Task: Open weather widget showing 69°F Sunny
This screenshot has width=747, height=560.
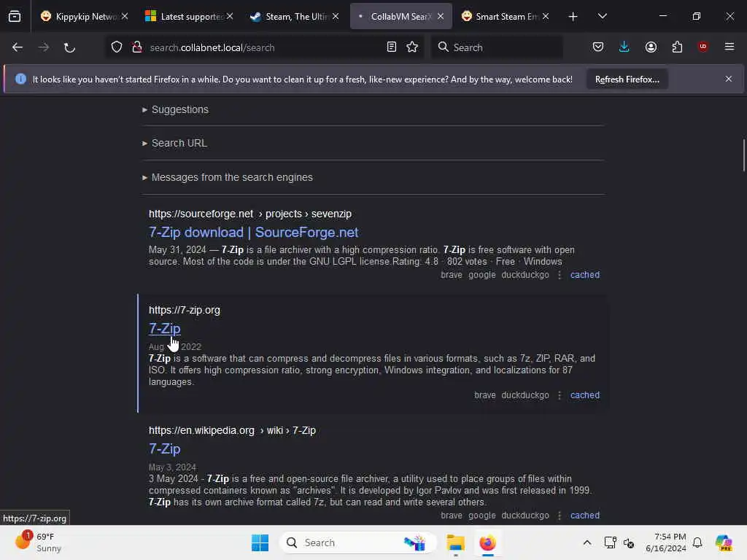Action: coord(39,542)
